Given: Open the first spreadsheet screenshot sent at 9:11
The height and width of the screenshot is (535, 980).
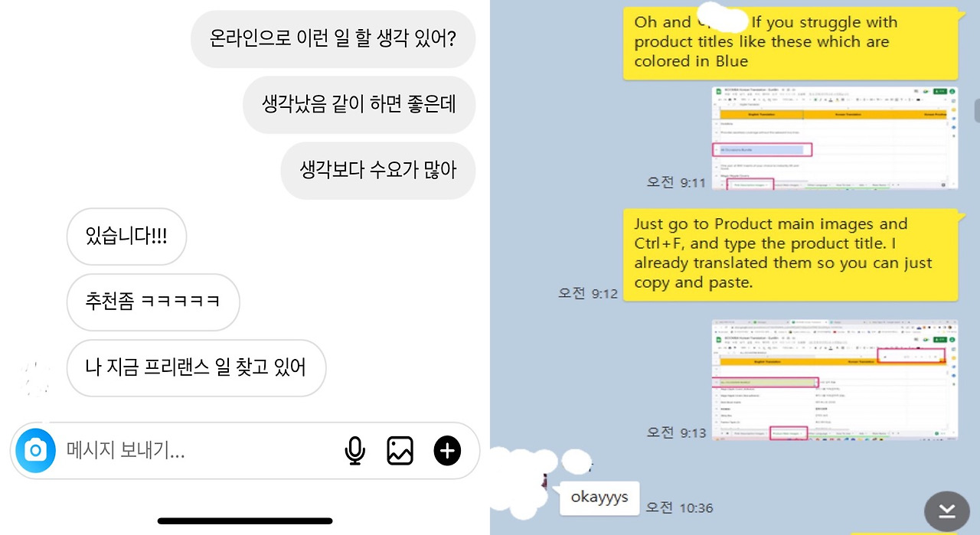Looking at the screenshot, I should point(835,137).
